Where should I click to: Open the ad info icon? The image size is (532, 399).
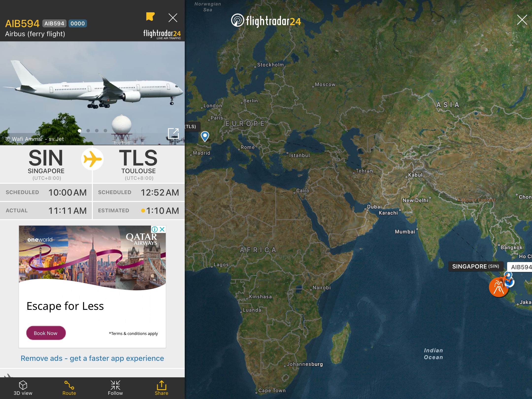(x=155, y=229)
